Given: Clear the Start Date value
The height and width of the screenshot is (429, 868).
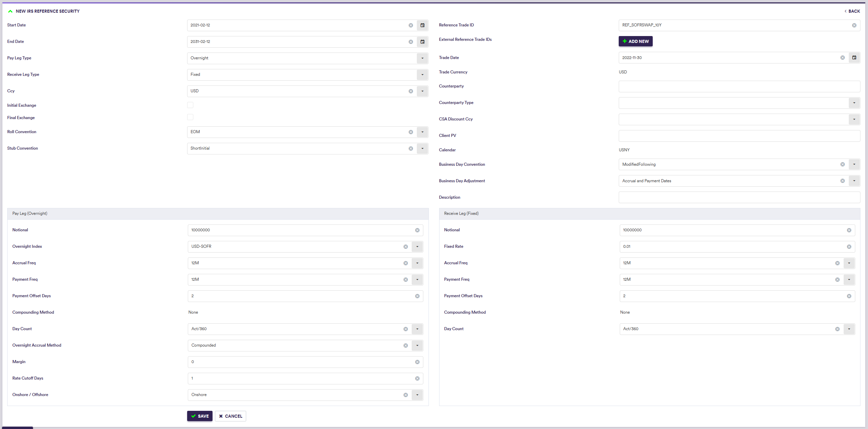Looking at the screenshot, I should click(x=411, y=25).
